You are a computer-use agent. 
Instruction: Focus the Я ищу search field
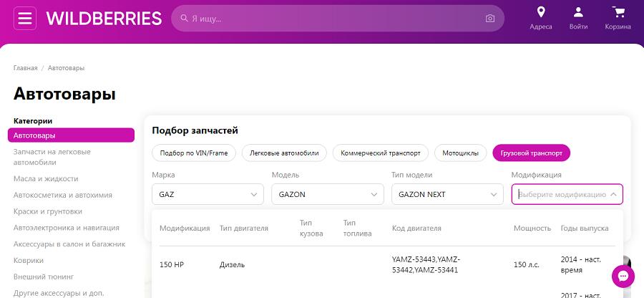click(x=338, y=19)
